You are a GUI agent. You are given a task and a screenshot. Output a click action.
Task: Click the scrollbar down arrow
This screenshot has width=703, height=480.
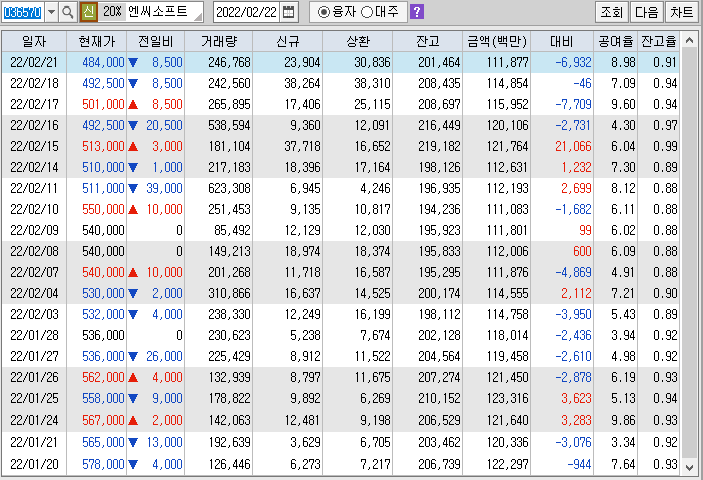pos(689,468)
